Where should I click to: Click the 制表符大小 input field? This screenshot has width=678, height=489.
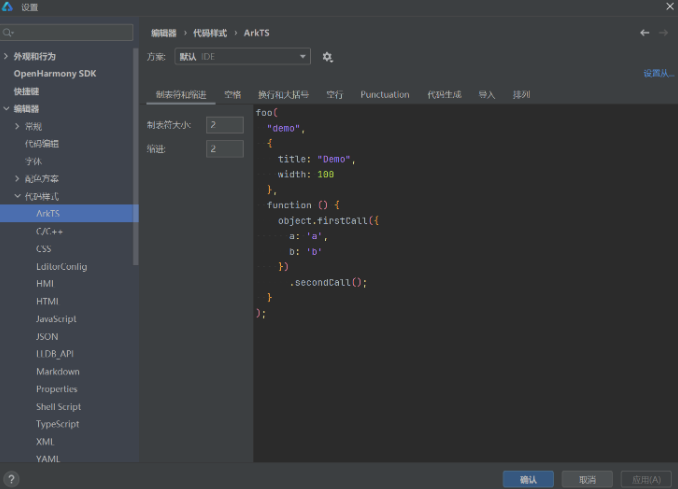[225, 125]
